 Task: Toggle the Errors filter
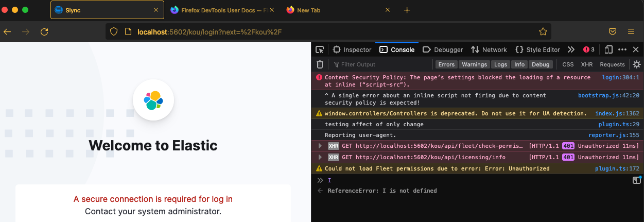tap(446, 64)
